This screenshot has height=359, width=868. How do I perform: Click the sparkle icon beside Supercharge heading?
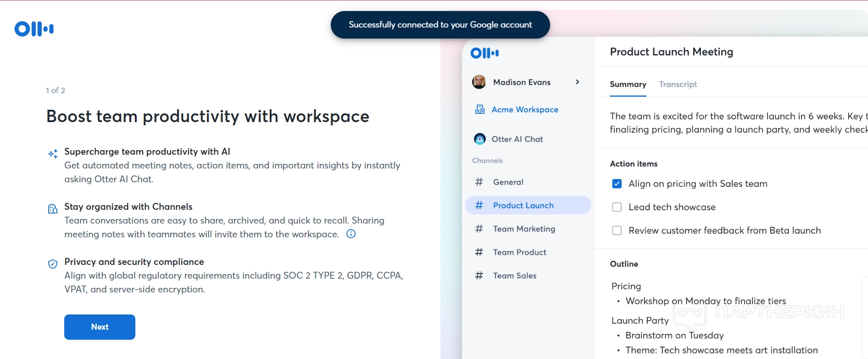pyautogui.click(x=53, y=154)
